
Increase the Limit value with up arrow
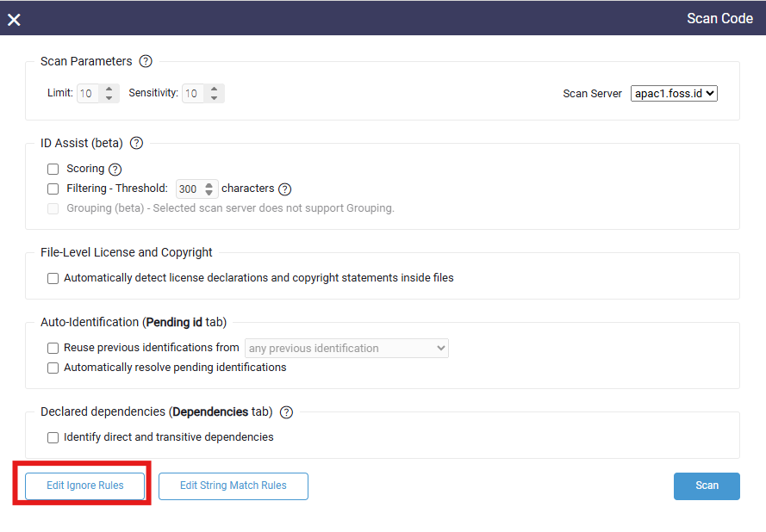[x=109, y=89]
